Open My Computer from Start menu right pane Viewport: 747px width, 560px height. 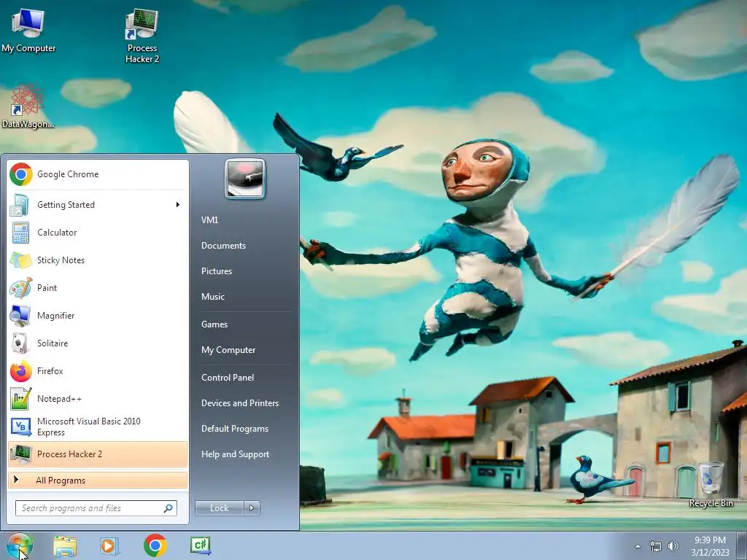[228, 350]
